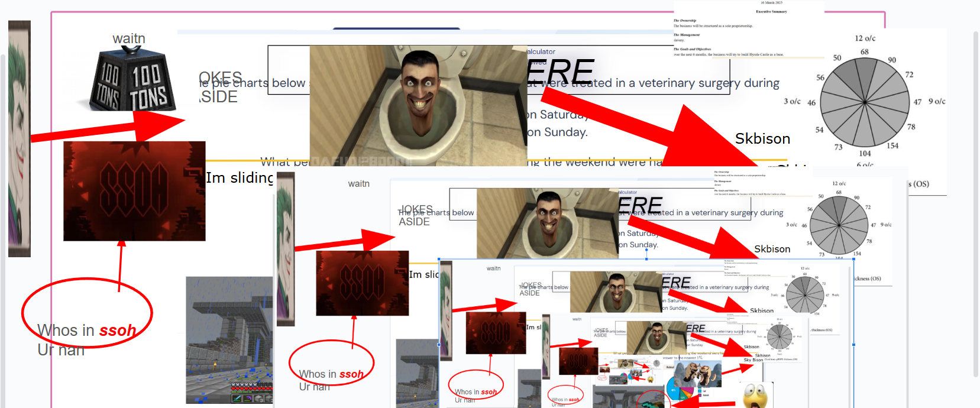
Task: Click the top-middle selection handle of selected image
Action: [646, 259]
